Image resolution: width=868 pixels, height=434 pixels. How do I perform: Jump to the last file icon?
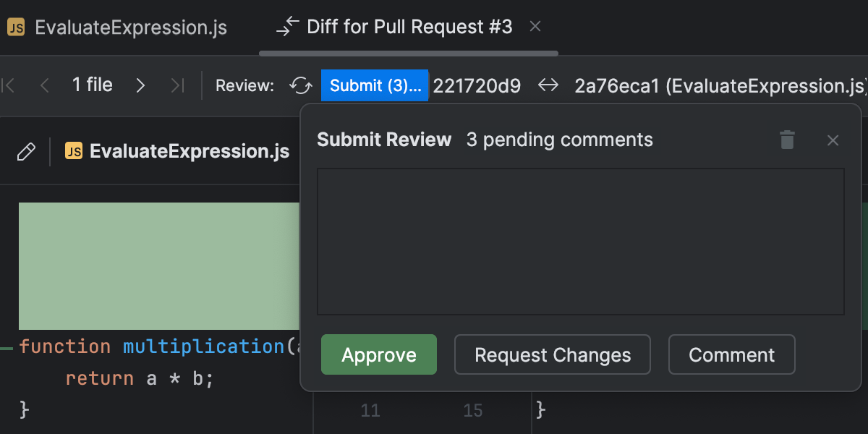(x=177, y=85)
